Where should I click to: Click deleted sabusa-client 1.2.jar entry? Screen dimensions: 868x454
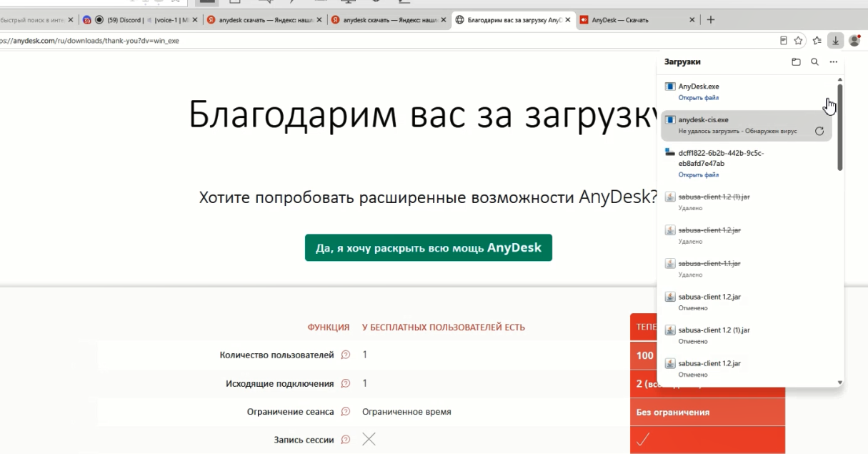(x=747, y=235)
